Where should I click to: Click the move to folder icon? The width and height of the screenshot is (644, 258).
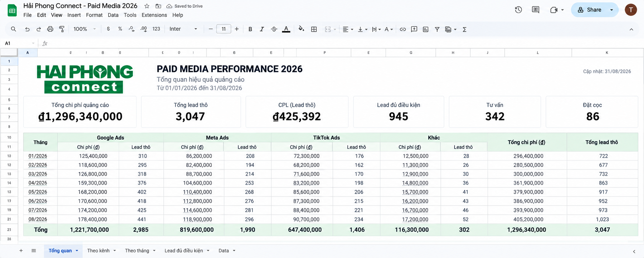(158, 6)
